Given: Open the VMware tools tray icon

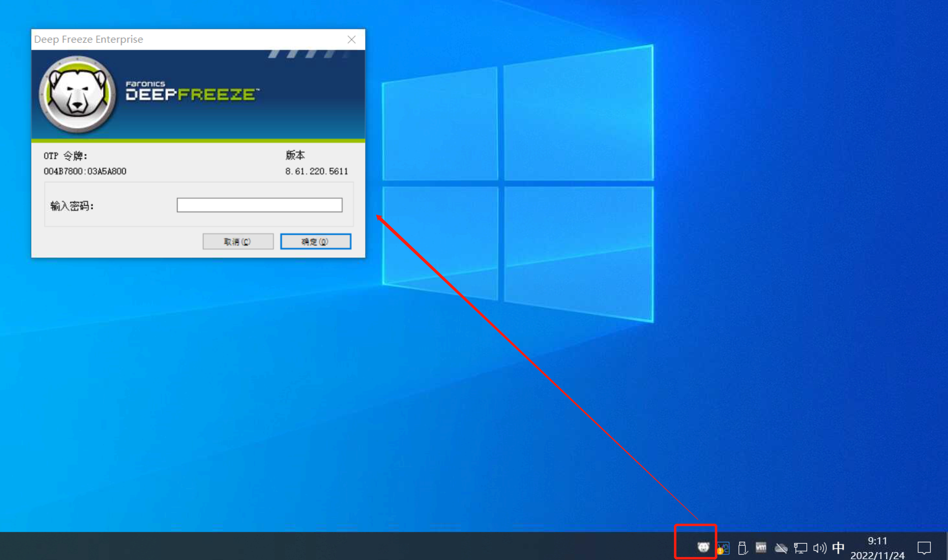Looking at the screenshot, I should coord(761,547).
